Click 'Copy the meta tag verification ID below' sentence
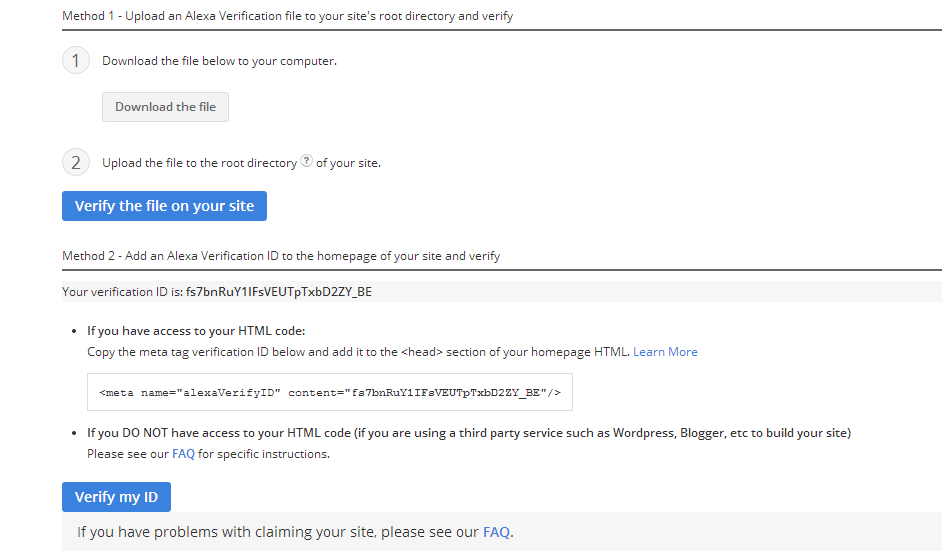Image resolution: width=942 pixels, height=557 pixels. pos(359,352)
